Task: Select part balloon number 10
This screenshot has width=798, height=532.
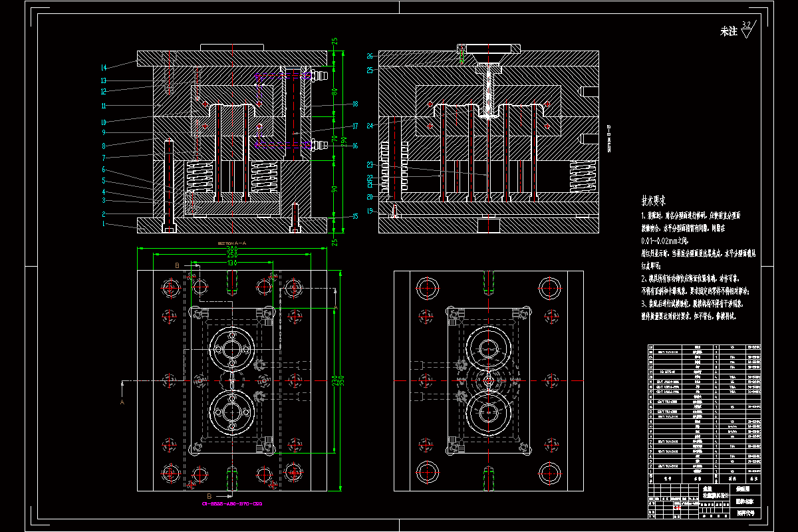Action: click(x=104, y=122)
